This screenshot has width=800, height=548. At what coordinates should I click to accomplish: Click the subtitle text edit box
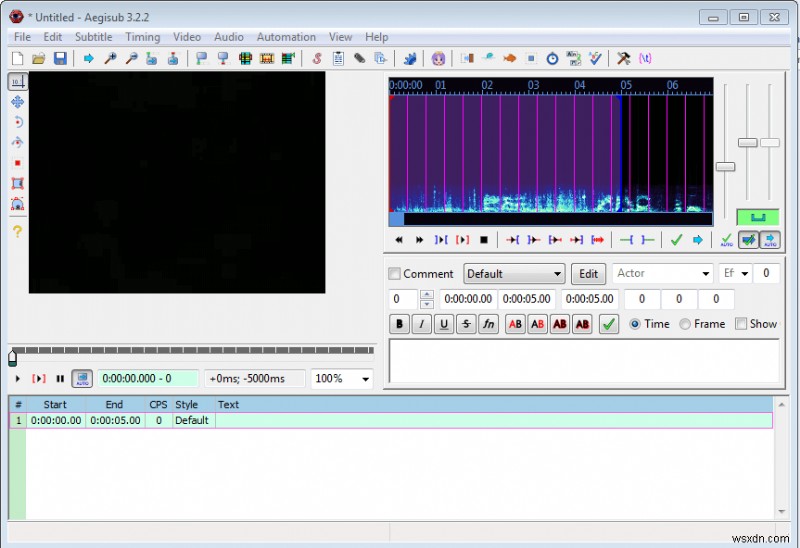pyautogui.click(x=583, y=361)
